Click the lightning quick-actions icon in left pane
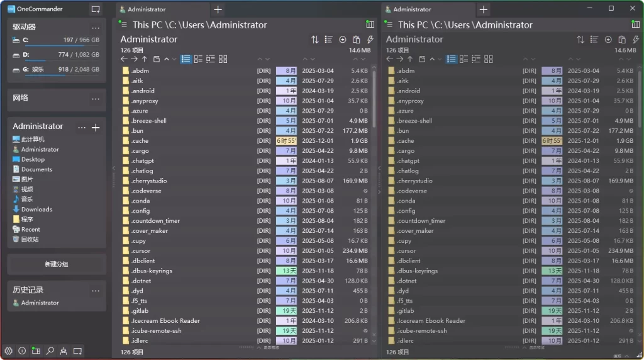 click(370, 40)
